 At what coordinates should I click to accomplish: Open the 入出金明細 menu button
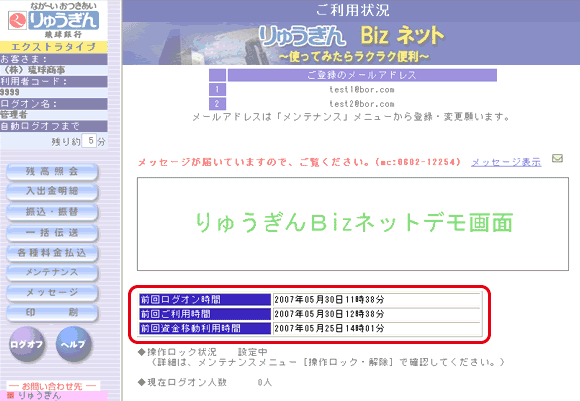tap(52, 191)
